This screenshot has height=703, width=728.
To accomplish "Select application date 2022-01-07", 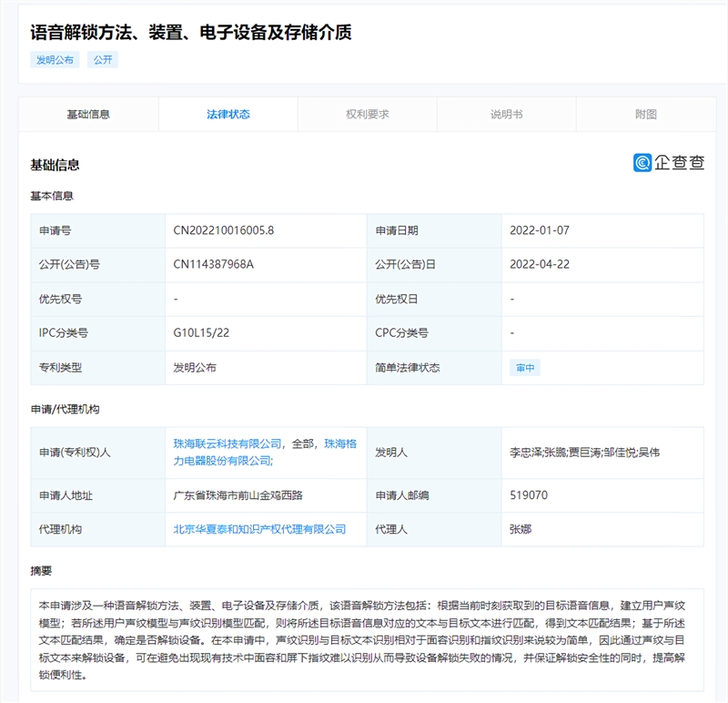I will (540, 230).
